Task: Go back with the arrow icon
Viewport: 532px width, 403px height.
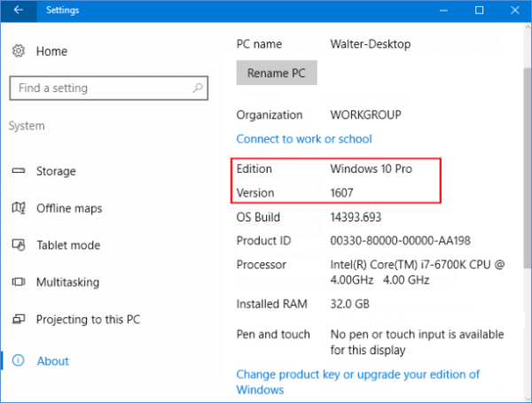Action: pyautogui.click(x=19, y=10)
